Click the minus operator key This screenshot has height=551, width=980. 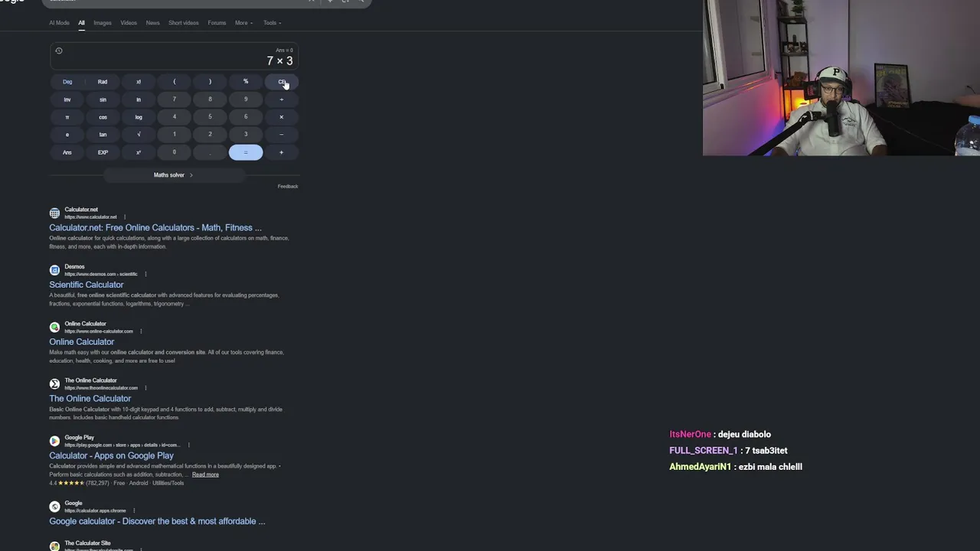[281, 135]
